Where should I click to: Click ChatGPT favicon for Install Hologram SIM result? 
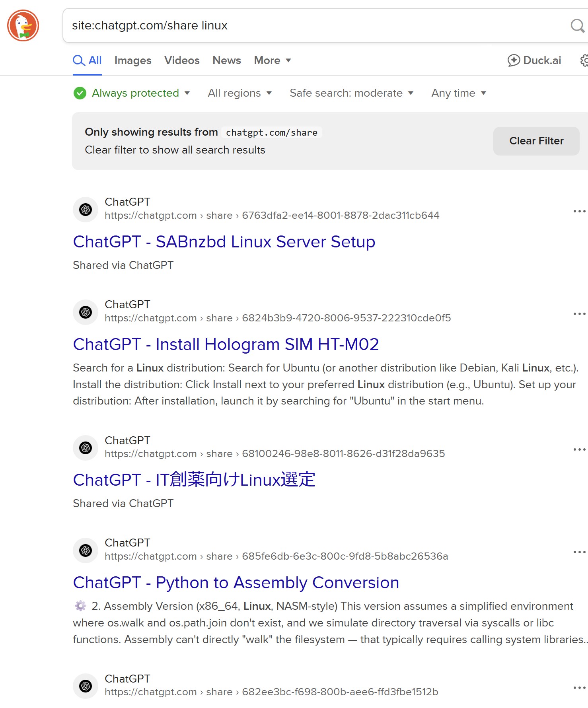[86, 312]
